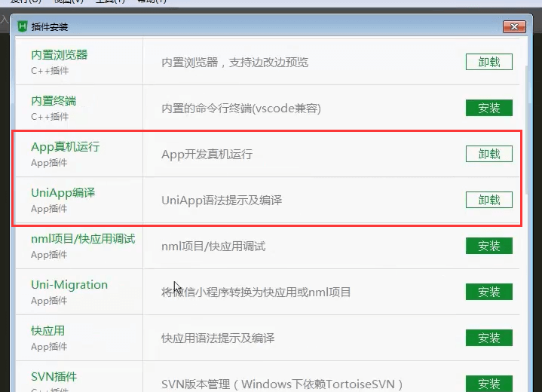Select the App真机运行 plugin name

point(65,146)
